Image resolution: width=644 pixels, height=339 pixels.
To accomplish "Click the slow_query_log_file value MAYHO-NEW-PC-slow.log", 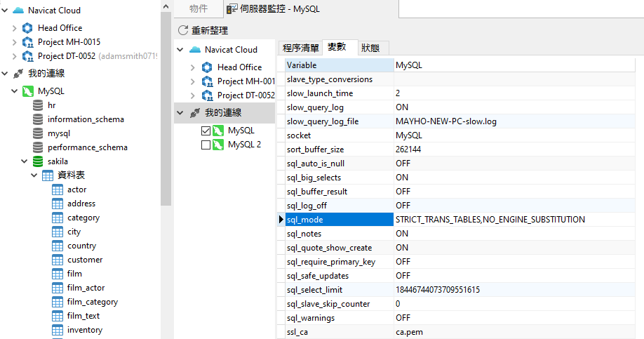I will (x=446, y=121).
